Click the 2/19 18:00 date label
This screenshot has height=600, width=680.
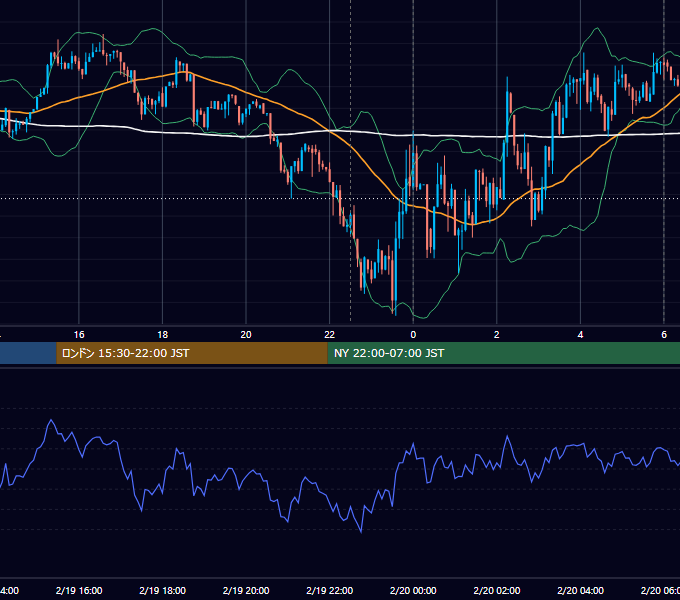tap(163, 590)
